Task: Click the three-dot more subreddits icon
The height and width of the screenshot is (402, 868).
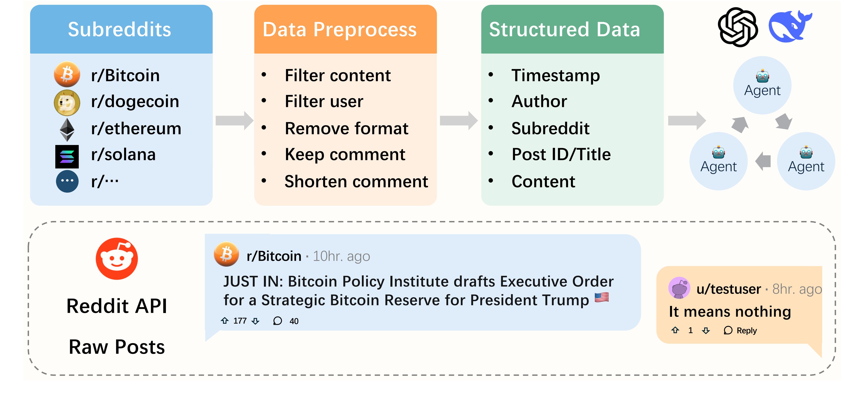Action: pyautogui.click(x=67, y=182)
